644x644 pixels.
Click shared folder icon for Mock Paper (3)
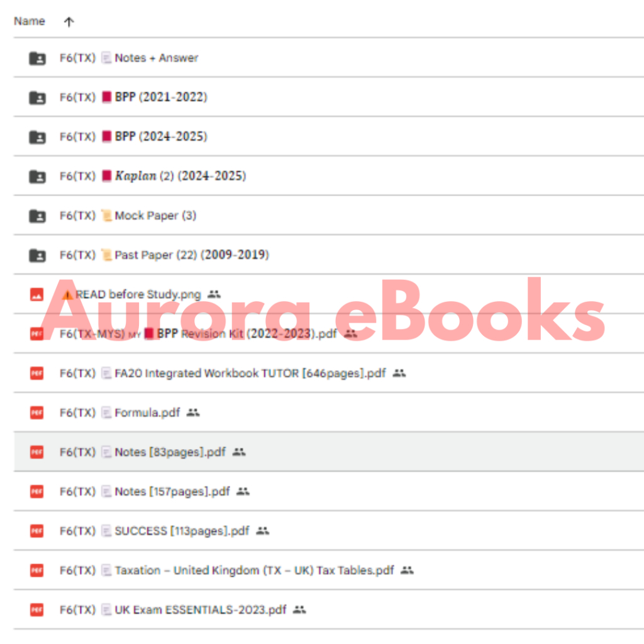(37, 216)
